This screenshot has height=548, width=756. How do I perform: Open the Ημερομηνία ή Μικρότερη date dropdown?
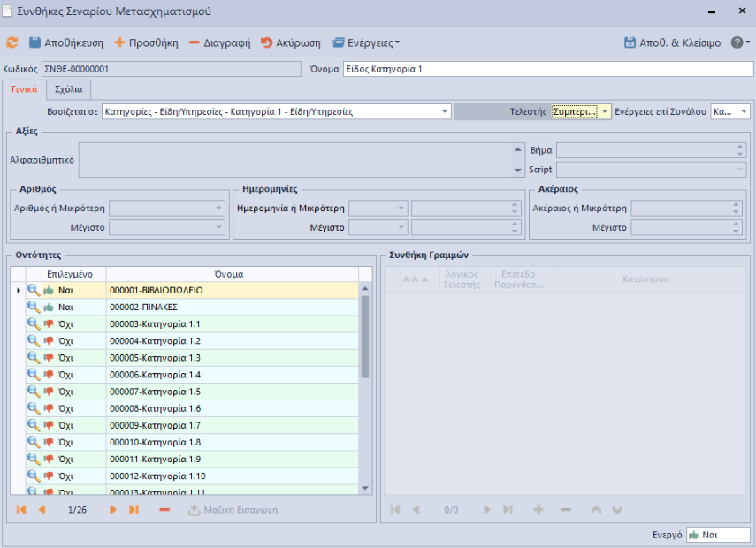[401, 209]
